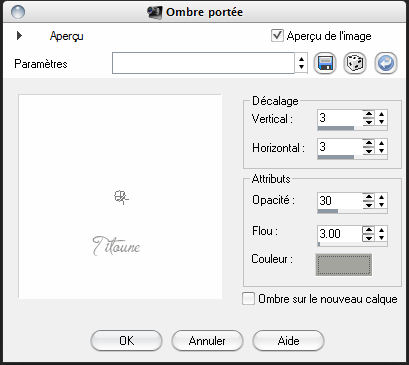This screenshot has width=409, height=365.
Task: Enable Ombre sur le nouveau calque checkbox
Action: point(248,299)
